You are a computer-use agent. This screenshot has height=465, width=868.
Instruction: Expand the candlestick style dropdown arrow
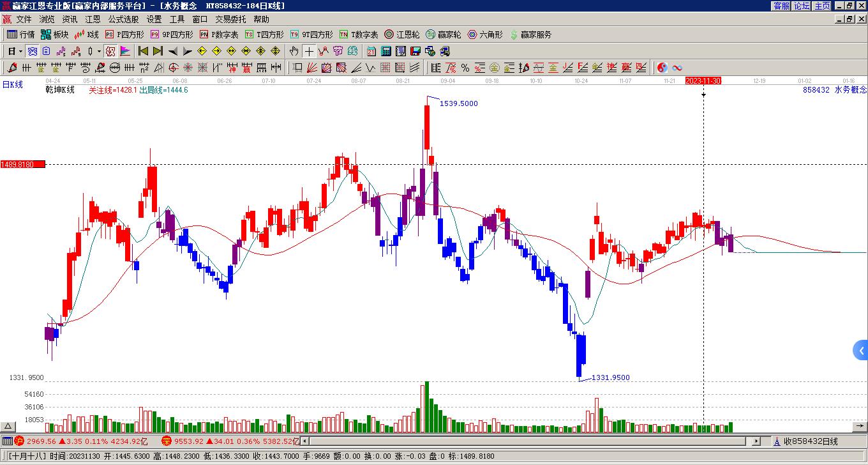99,51
